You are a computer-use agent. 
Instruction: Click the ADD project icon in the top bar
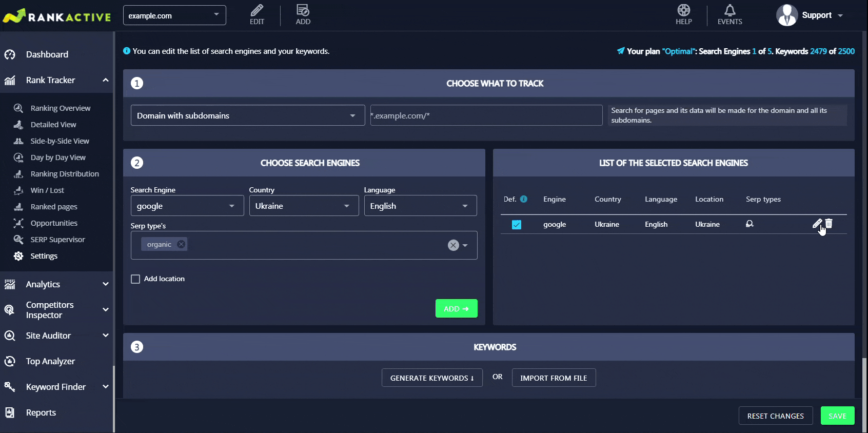tap(303, 10)
